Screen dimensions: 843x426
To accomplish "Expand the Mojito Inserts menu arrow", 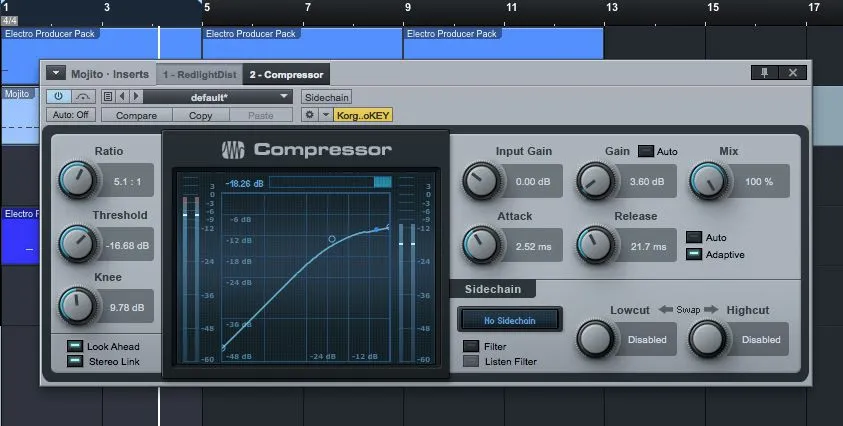I will tap(54, 74).
